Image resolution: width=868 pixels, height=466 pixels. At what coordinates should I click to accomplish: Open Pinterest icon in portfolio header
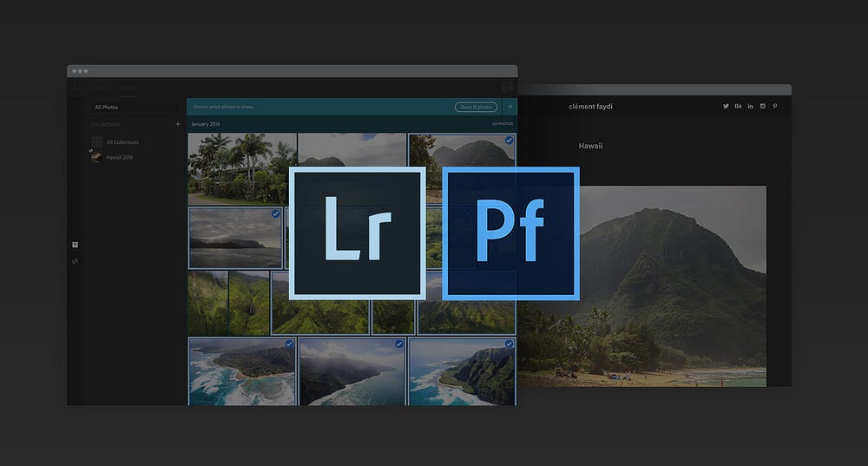pos(775,106)
